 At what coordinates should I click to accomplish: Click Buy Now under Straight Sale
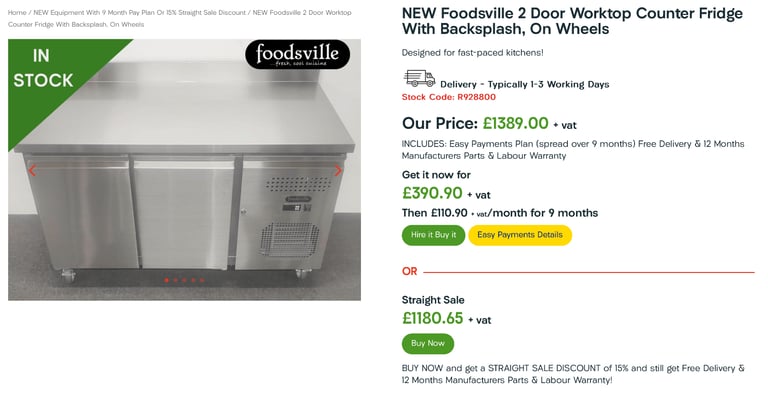click(428, 344)
